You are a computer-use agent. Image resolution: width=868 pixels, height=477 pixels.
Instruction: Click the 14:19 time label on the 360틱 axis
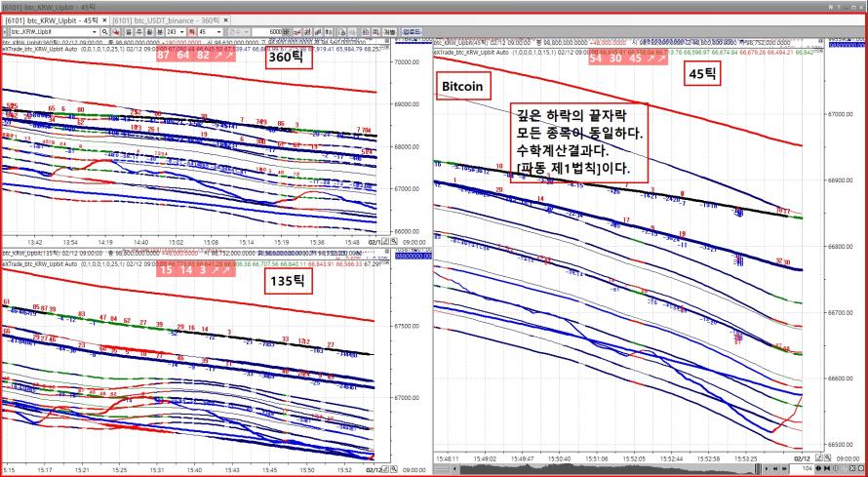105,242
